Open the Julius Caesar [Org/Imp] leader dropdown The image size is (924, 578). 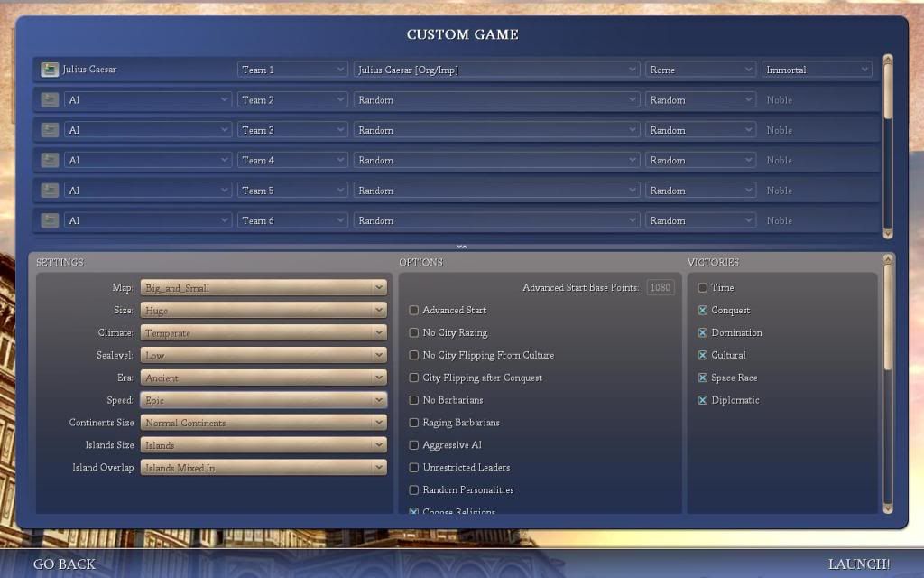click(x=496, y=70)
